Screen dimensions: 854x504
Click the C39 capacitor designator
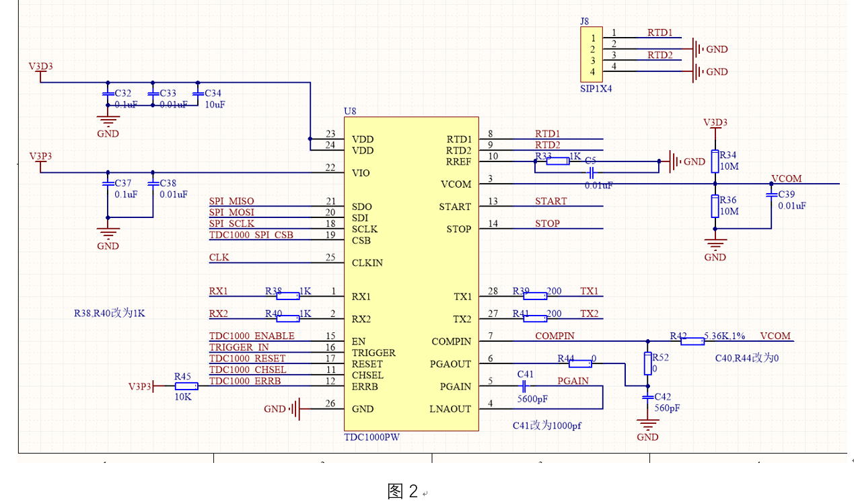pyautogui.click(x=787, y=194)
